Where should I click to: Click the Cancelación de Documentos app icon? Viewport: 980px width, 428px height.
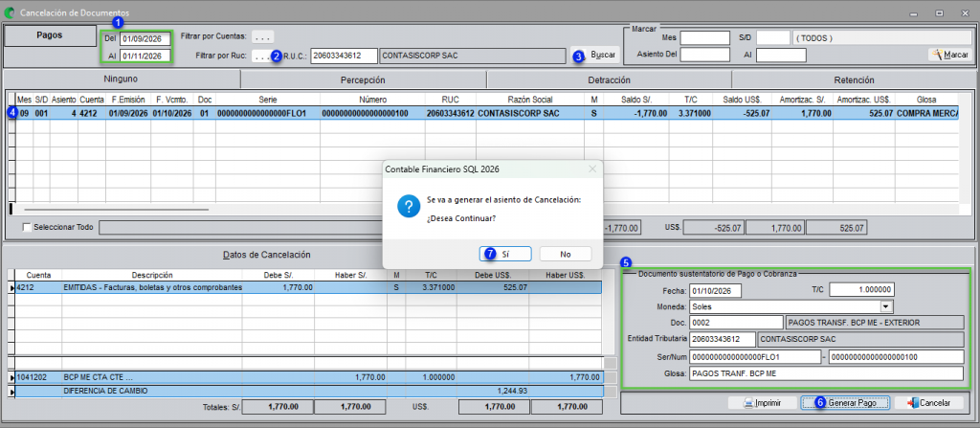click(10, 12)
